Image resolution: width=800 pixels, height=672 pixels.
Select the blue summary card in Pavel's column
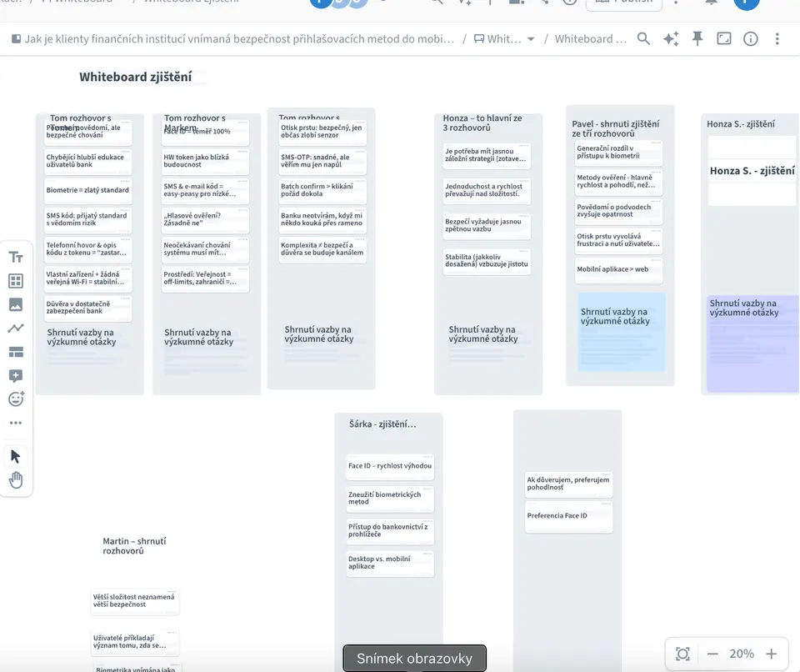pos(622,331)
